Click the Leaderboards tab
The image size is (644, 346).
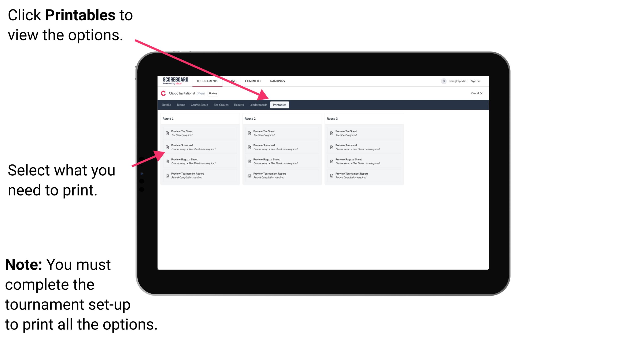click(x=258, y=105)
